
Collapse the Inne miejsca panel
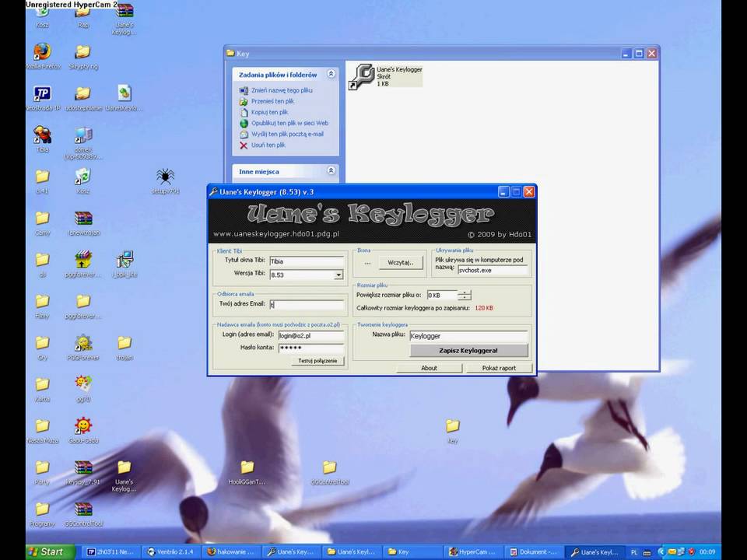point(331,170)
